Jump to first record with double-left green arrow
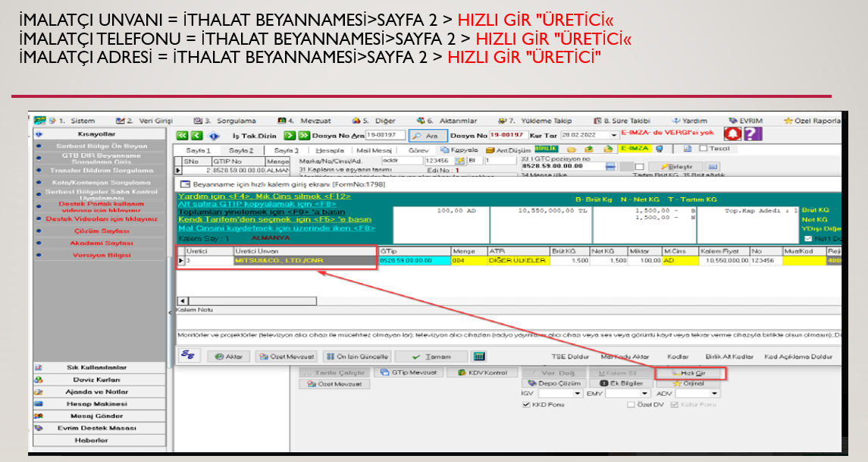The height and width of the screenshot is (462, 868). pos(182,135)
